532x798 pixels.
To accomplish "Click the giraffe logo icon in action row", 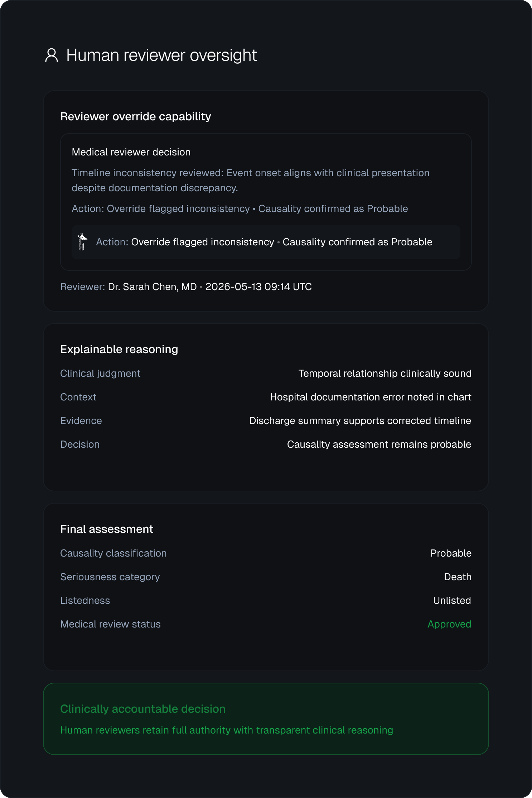I will pos(83,242).
